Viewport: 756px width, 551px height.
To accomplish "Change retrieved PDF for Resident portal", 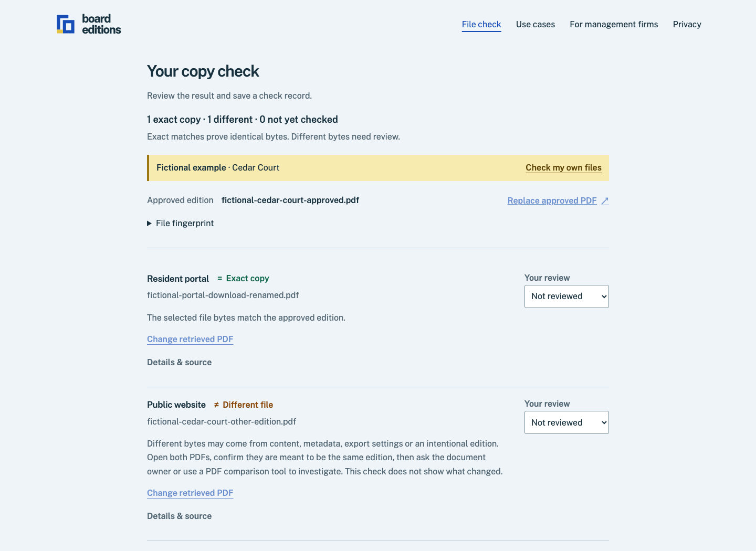I will click(190, 340).
